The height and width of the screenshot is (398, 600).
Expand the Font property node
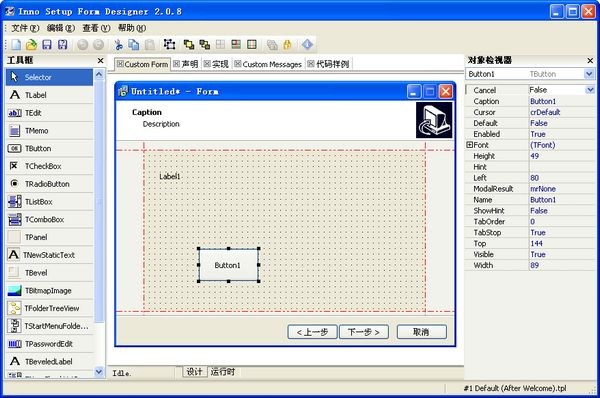(x=470, y=145)
